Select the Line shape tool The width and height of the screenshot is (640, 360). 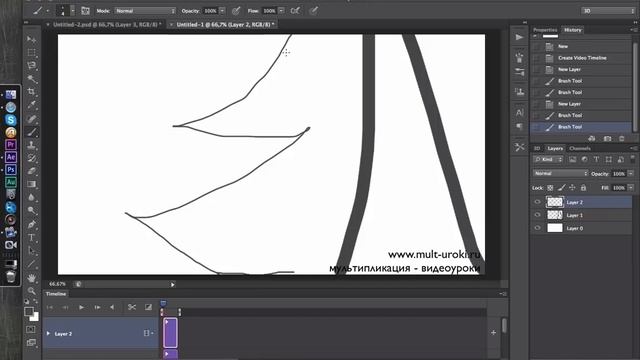pos(31,264)
